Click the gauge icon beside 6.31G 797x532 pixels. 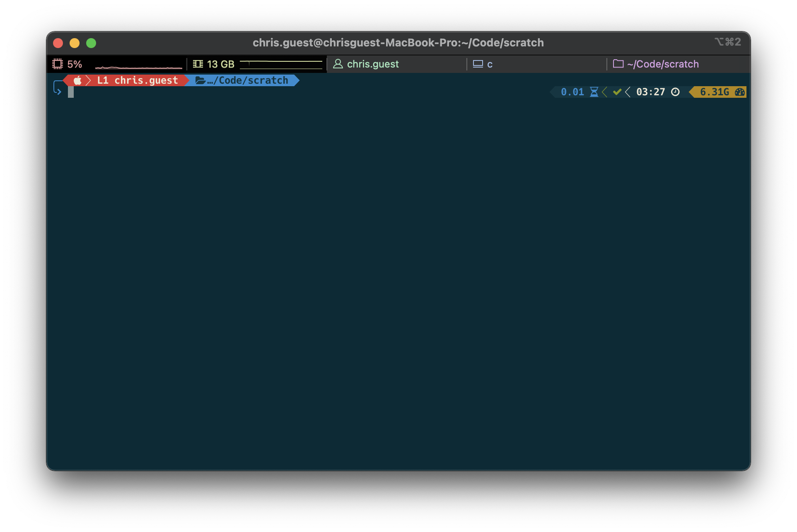[739, 92]
